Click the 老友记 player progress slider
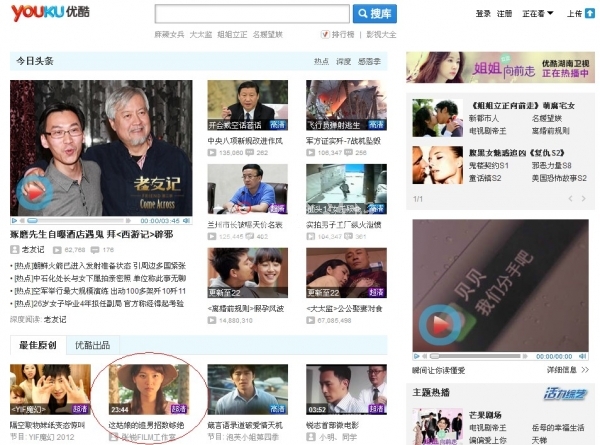600x445 pixels. (x=33, y=220)
